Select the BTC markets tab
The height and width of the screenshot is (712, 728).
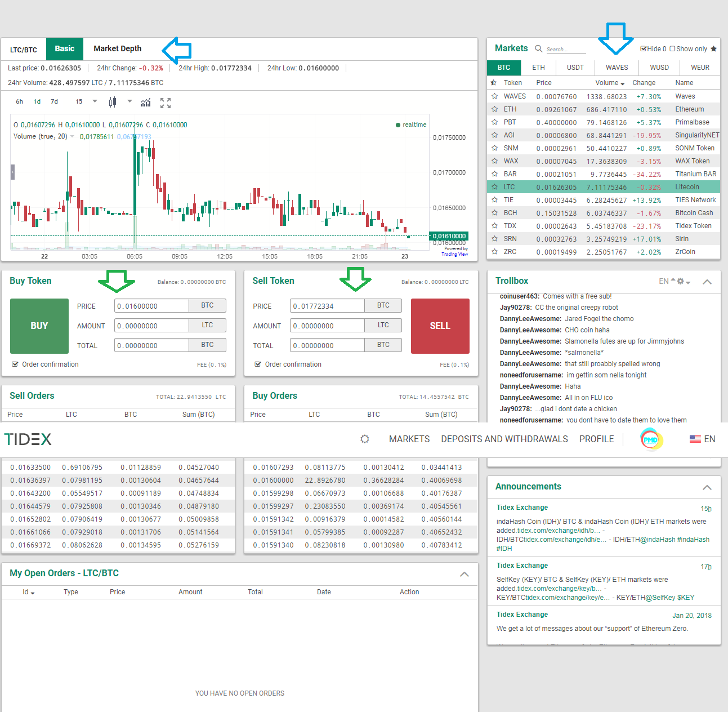coord(504,68)
